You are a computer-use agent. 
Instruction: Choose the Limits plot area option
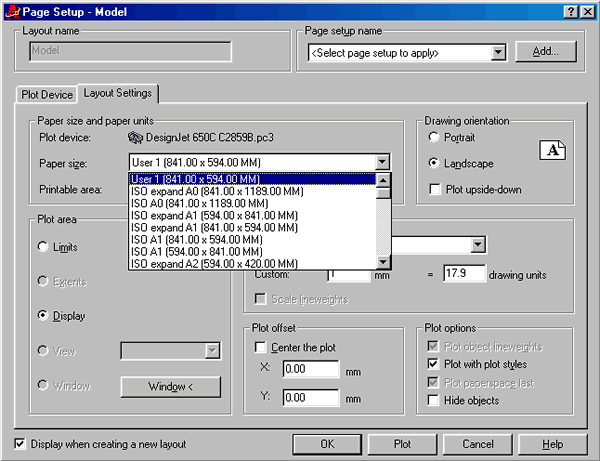tap(43, 247)
